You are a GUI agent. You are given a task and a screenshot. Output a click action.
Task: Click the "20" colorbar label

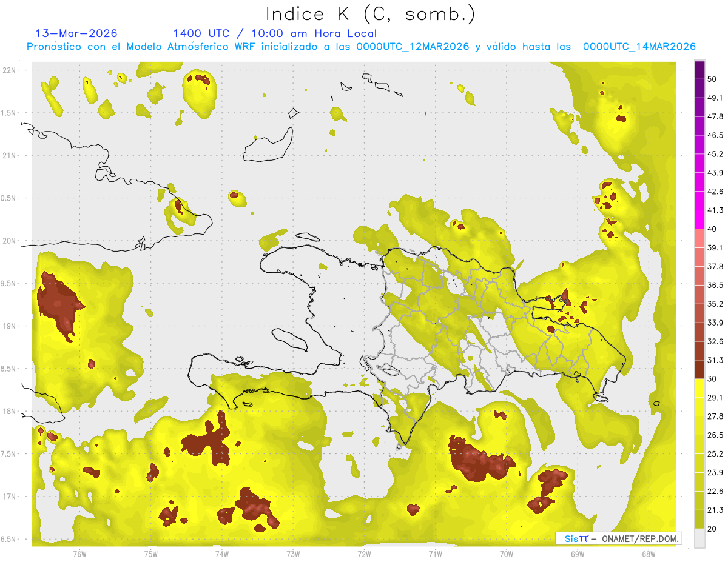712,529
